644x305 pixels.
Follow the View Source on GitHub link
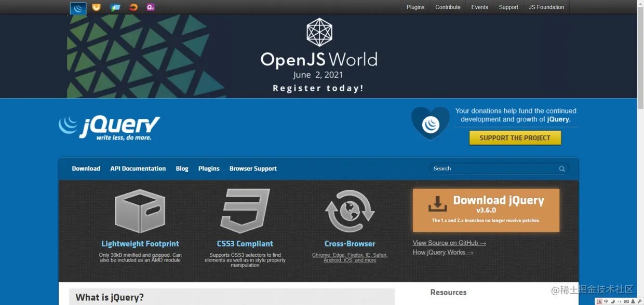click(449, 243)
